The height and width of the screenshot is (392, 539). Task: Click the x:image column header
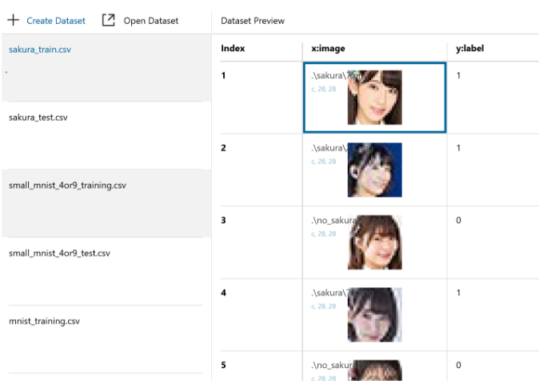[328, 48]
